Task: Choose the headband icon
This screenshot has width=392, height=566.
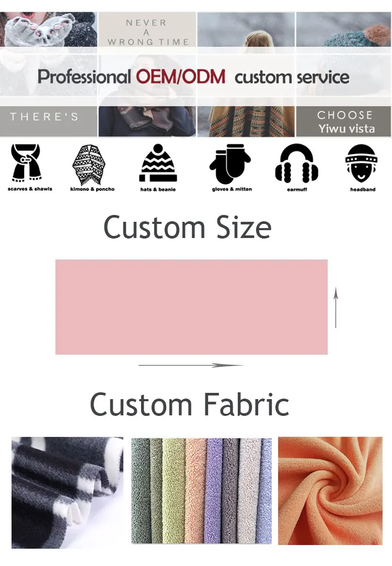Action: pyautogui.click(x=361, y=163)
